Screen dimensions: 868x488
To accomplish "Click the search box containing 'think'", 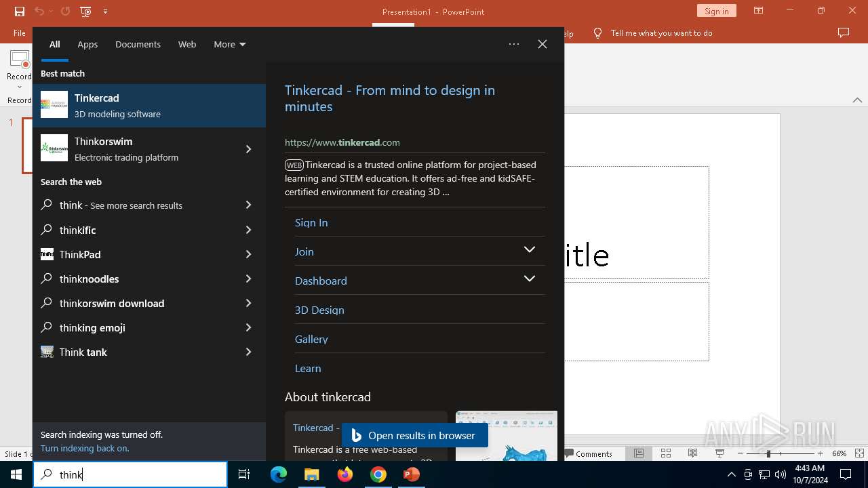I will coord(130,474).
